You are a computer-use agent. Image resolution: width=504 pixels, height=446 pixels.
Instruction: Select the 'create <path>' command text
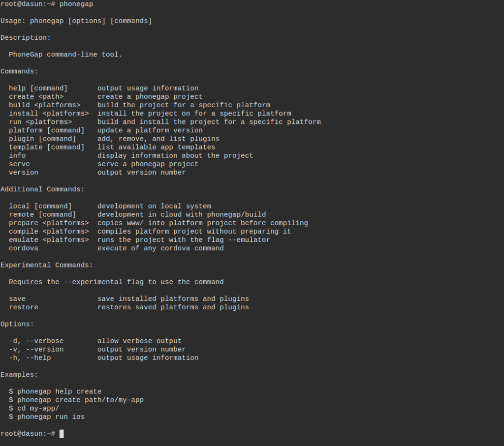pos(36,97)
